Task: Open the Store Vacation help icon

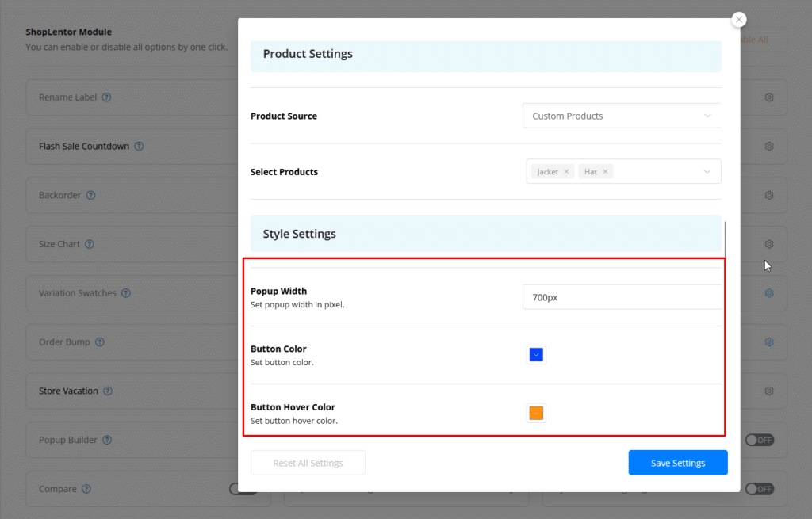Action: [x=108, y=391]
